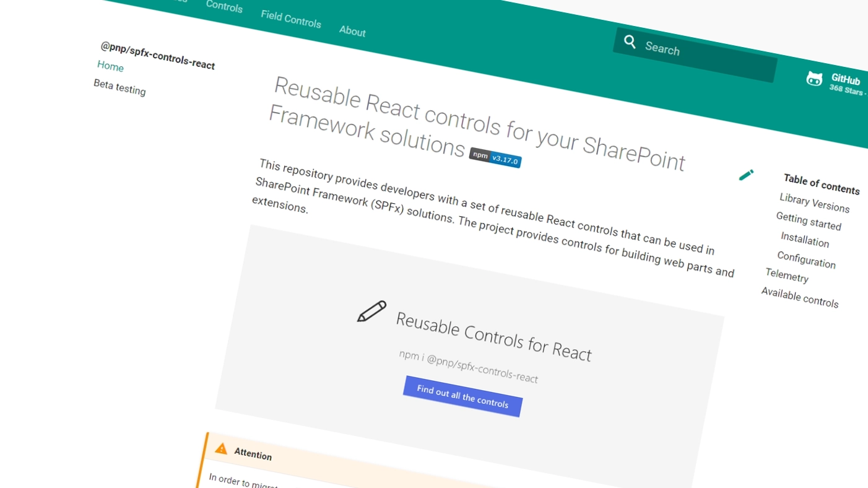Image resolution: width=868 pixels, height=488 pixels.
Task: Open the 'Controls' navigation menu item
Action: coord(224,7)
